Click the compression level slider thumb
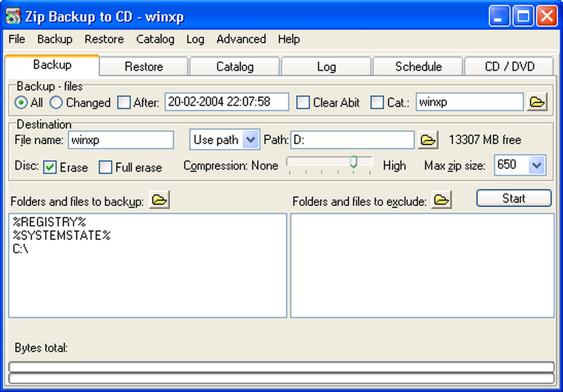Viewport: 563px width, 392px height. (x=354, y=162)
